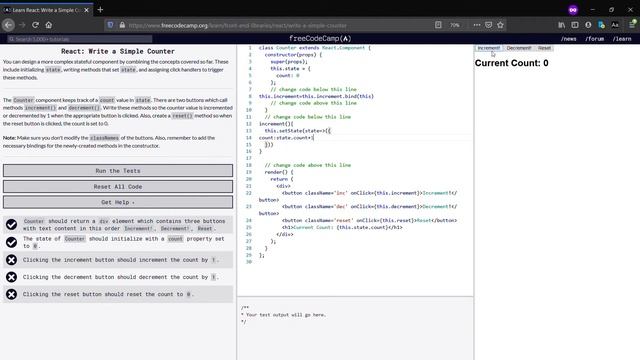Click the button className='reset' code line
640x360 pixels.
tap(369, 220)
